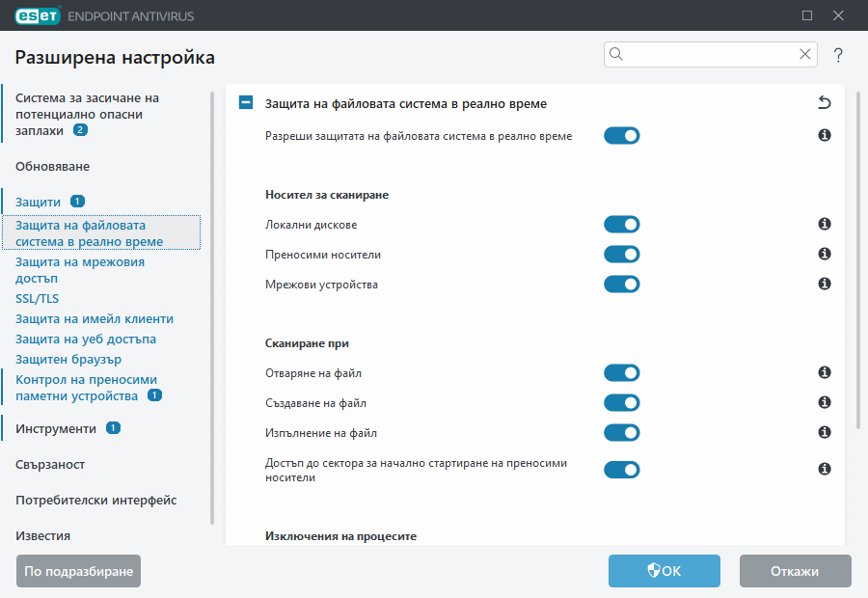Viewport: 868px width, 598px height.
Task: Show info for Отваряне на файл setting
Action: (824, 372)
